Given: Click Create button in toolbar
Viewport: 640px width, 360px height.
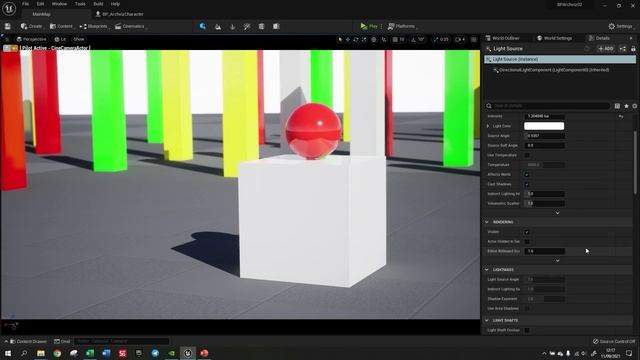Looking at the screenshot, I should coord(32,26).
